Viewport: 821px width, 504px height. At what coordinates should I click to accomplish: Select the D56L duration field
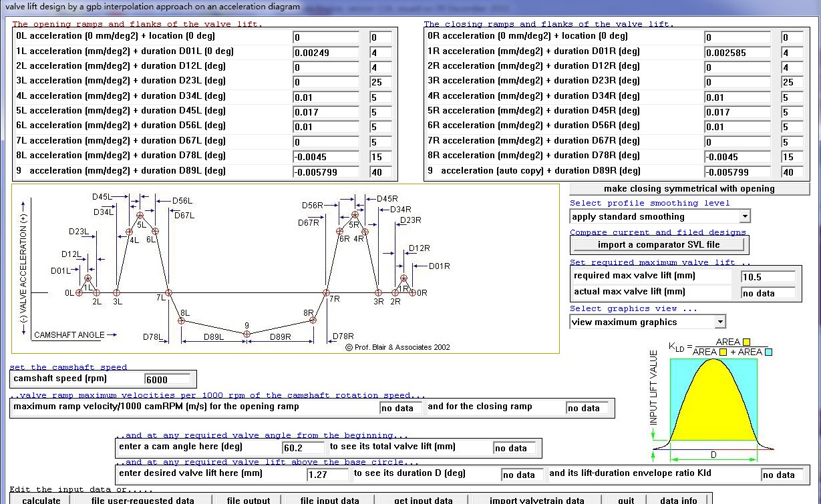[381, 127]
